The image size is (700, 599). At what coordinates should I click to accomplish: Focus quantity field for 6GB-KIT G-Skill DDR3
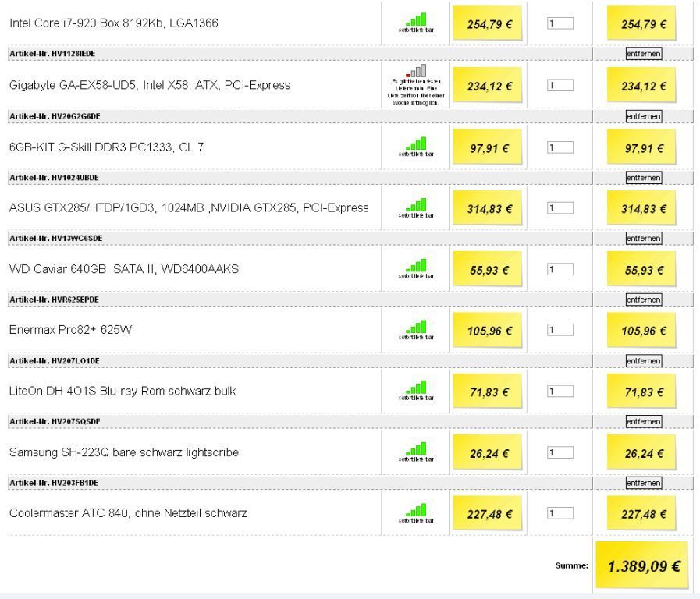point(560,147)
